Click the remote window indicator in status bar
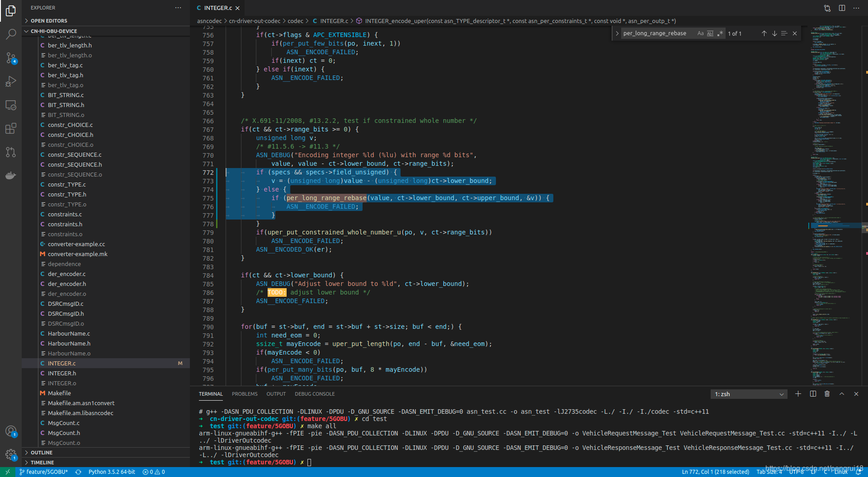 pyautogui.click(x=8, y=472)
